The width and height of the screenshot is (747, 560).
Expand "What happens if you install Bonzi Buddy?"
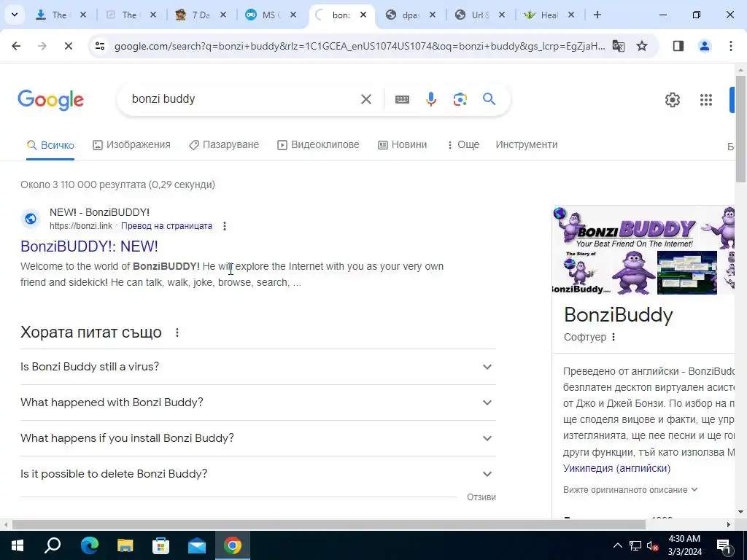[x=258, y=438]
